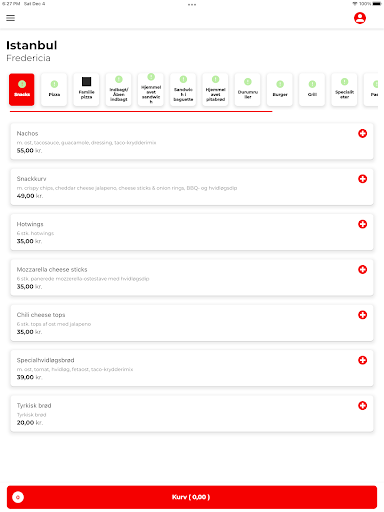Add Chili cheese tops via plus icon
The width and height of the screenshot is (384, 512).
362,315
